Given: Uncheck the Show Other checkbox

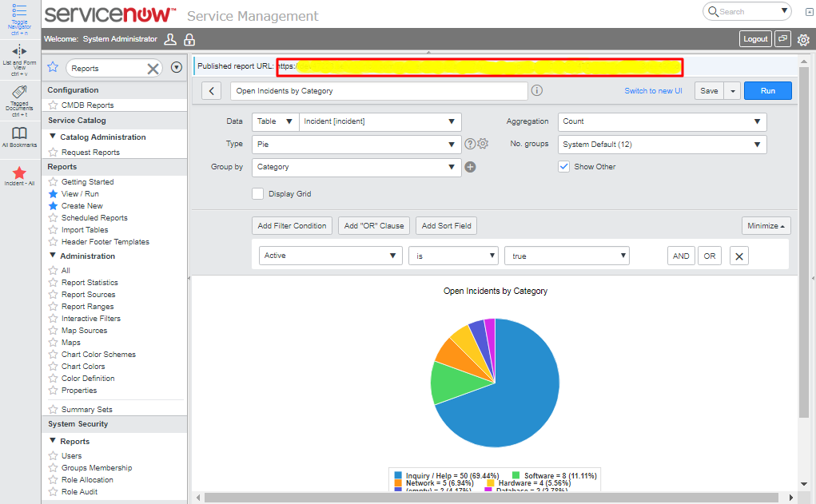Looking at the screenshot, I should (x=564, y=167).
